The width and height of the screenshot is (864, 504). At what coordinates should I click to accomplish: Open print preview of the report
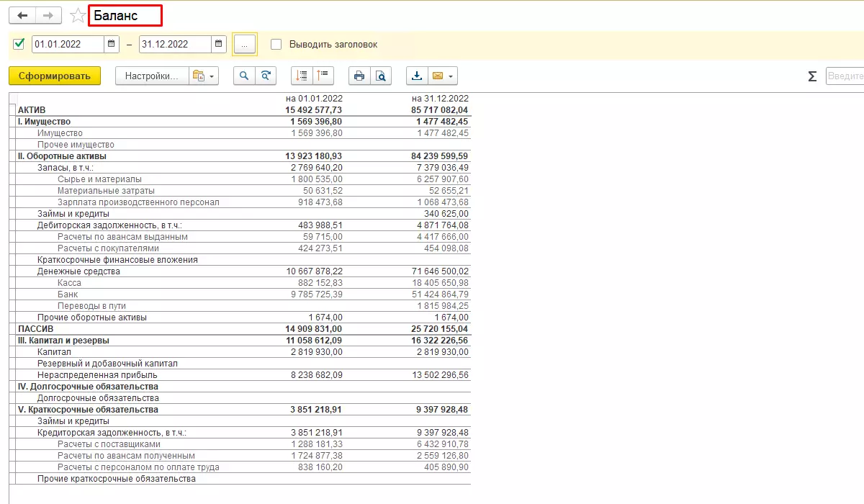click(381, 76)
